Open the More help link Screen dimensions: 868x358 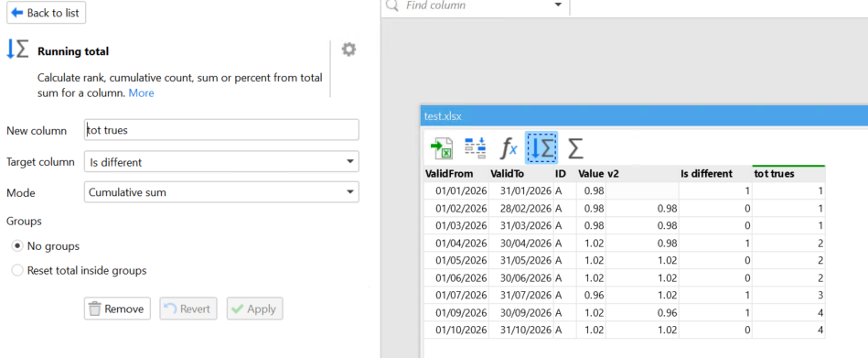[141, 93]
